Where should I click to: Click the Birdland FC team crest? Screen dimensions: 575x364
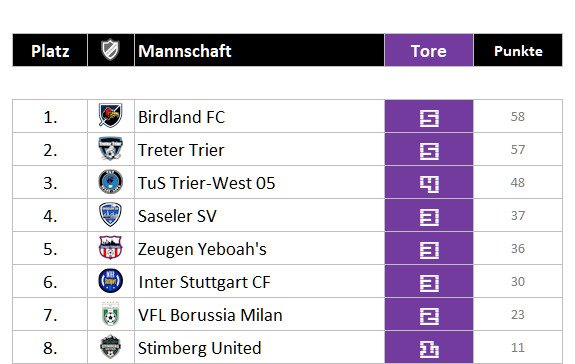(110, 115)
